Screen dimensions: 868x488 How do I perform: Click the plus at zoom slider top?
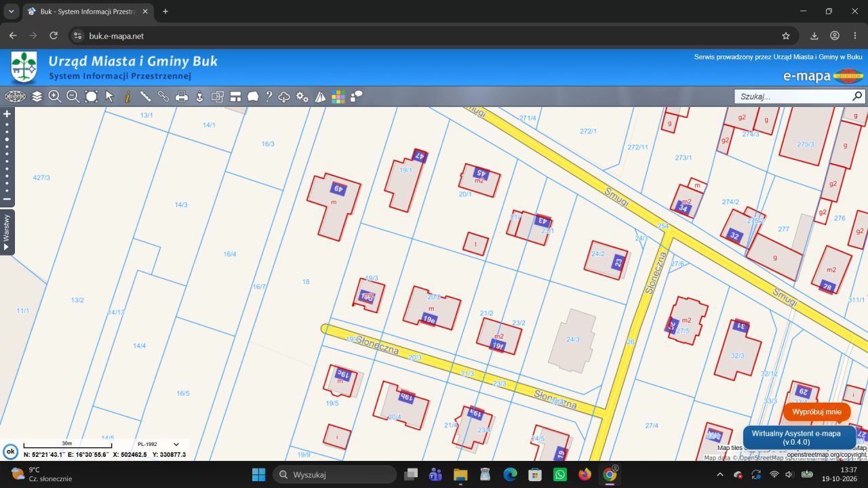pyautogui.click(x=7, y=114)
